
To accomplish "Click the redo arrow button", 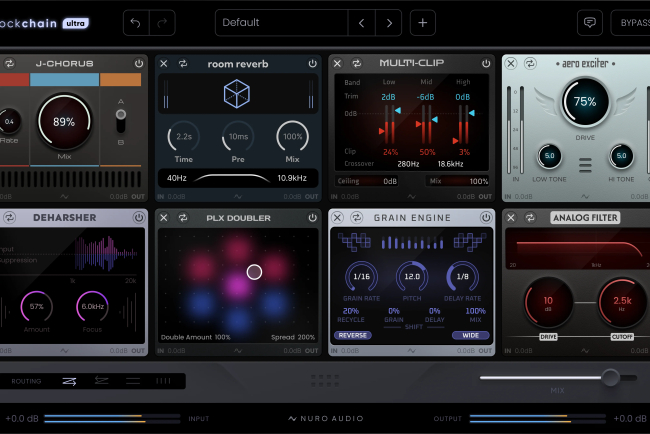I will tap(162, 23).
